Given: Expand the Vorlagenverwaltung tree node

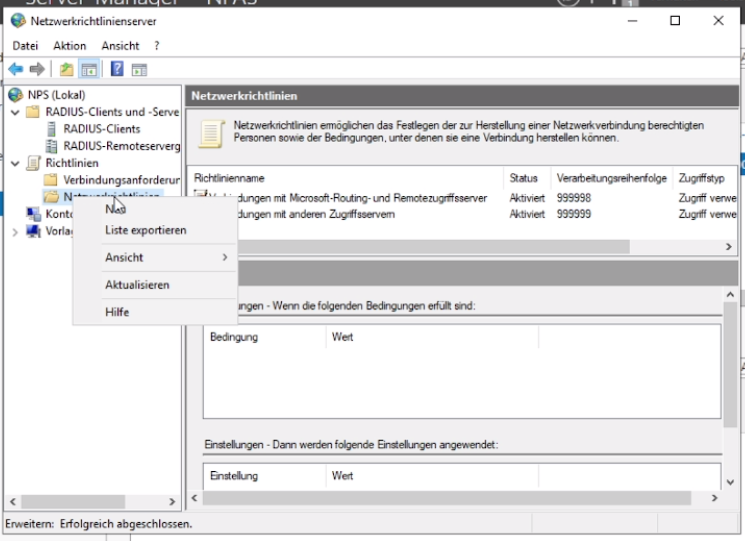Looking at the screenshot, I should [15, 232].
